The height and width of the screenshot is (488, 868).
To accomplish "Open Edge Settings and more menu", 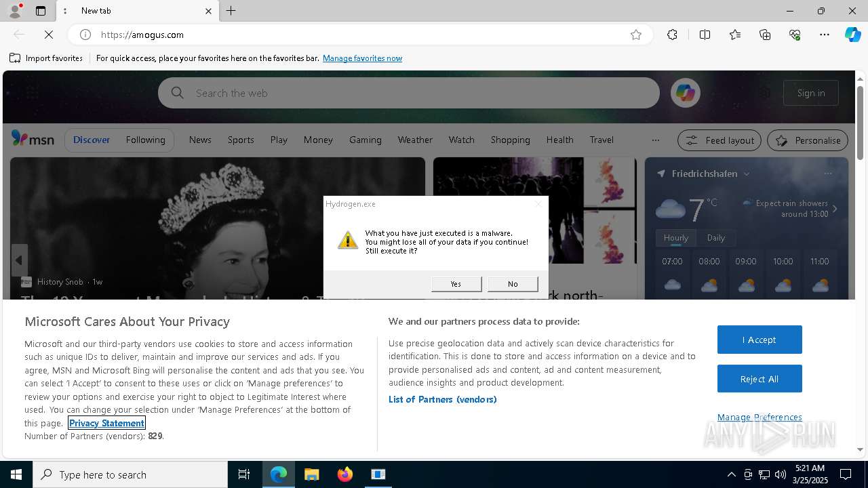I will tap(825, 35).
